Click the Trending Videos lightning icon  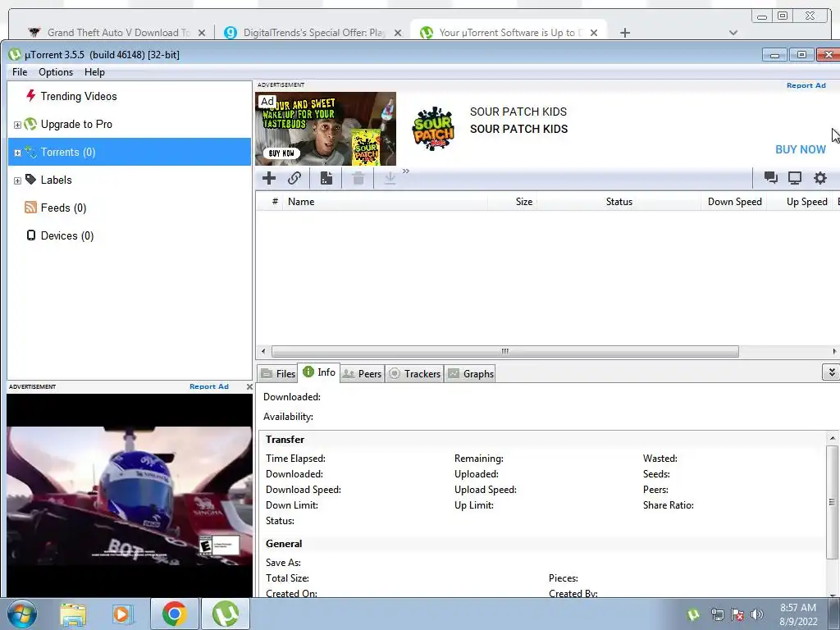click(30, 95)
